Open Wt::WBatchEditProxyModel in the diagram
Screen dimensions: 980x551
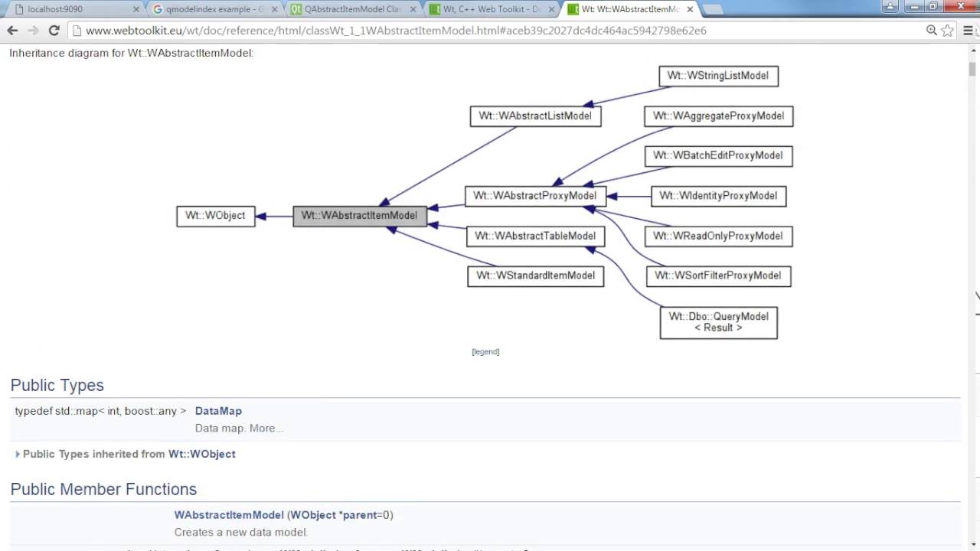click(718, 155)
